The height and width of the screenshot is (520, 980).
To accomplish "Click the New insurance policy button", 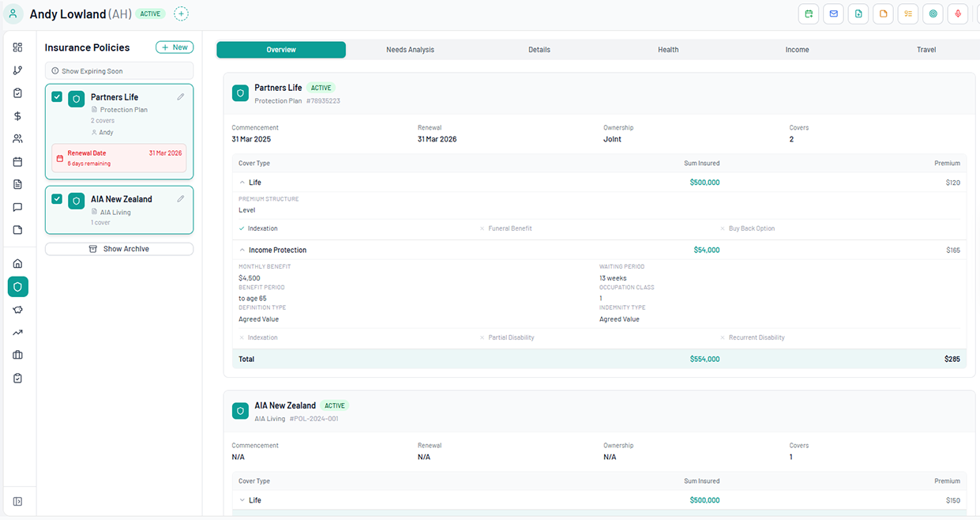I will tap(175, 47).
